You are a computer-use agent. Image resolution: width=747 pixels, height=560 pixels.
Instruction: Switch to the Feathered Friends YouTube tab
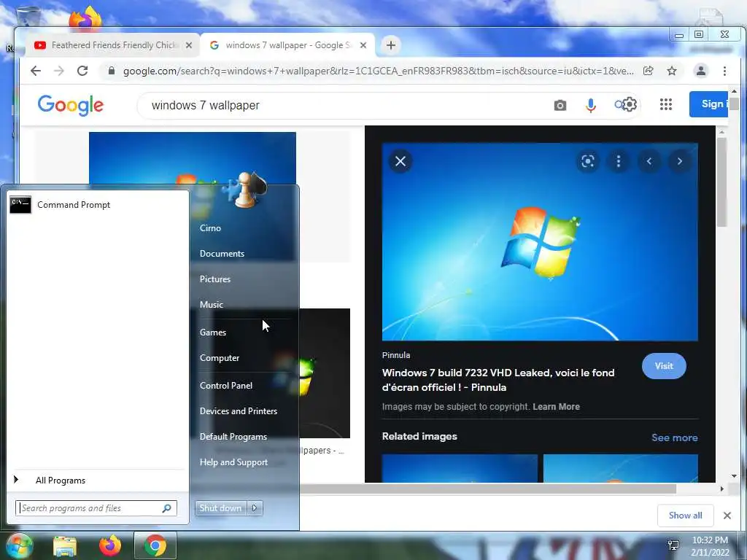[x=112, y=45]
